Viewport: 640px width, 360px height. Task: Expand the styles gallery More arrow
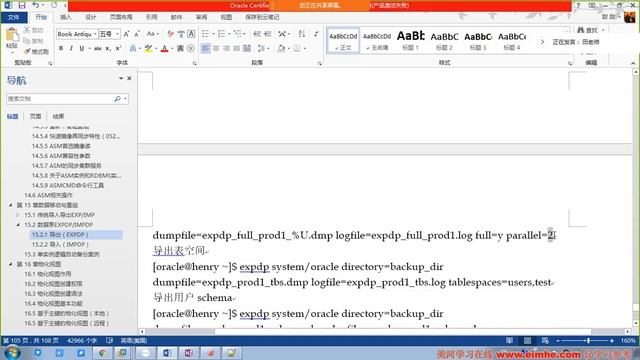(542, 42)
